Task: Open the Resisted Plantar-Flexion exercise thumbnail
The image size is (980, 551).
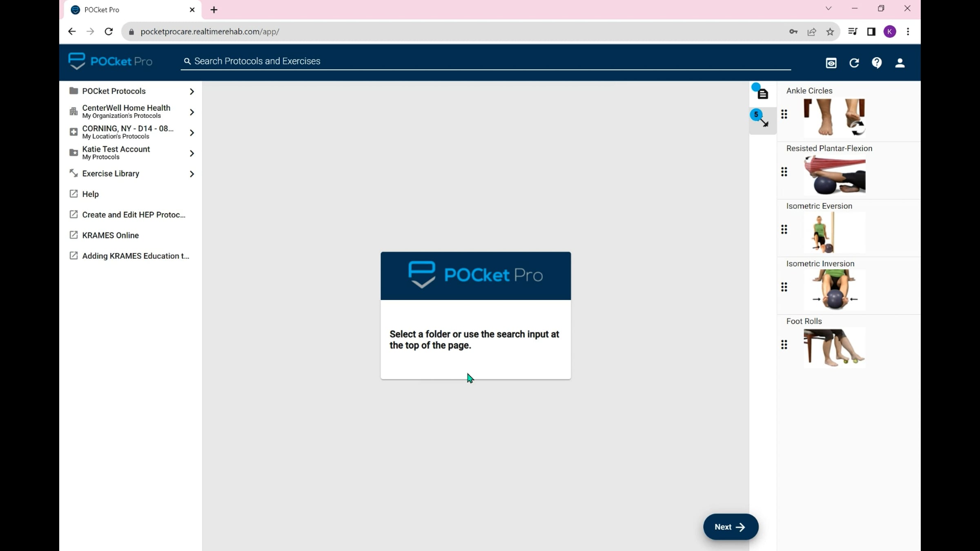Action: click(834, 175)
